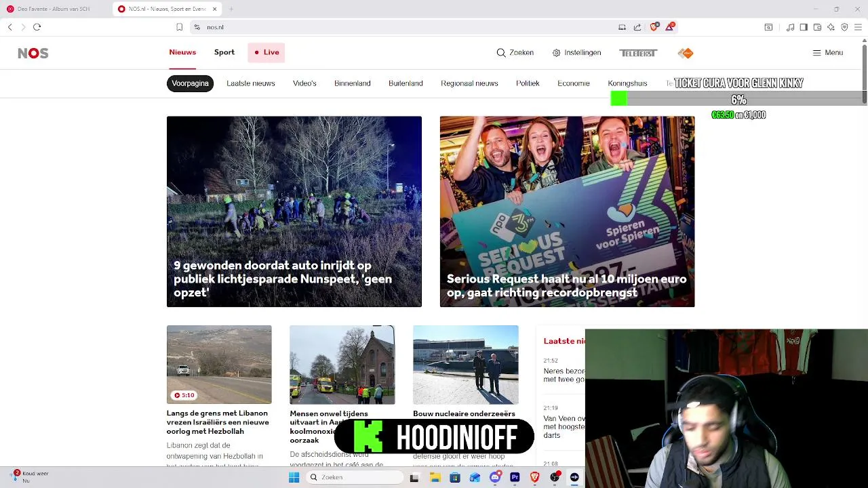Open the Koningshuis category
Image resolution: width=868 pixels, height=488 pixels.
click(x=627, y=83)
